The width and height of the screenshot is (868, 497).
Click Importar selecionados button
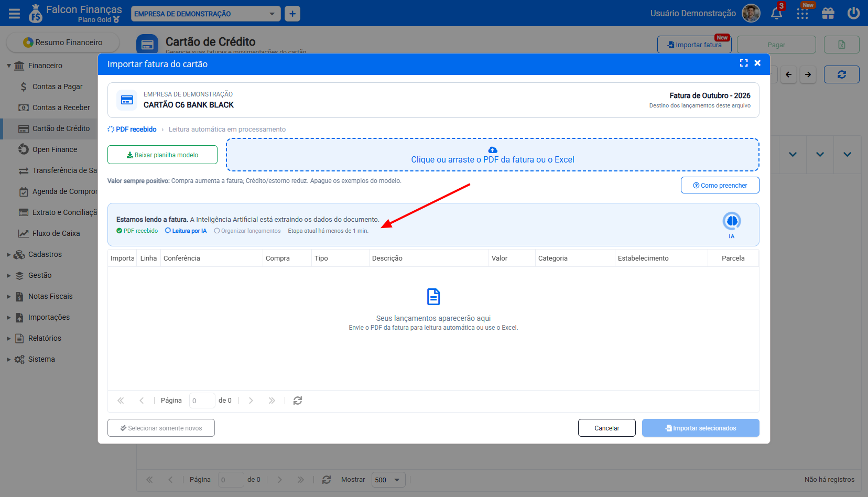click(x=701, y=428)
